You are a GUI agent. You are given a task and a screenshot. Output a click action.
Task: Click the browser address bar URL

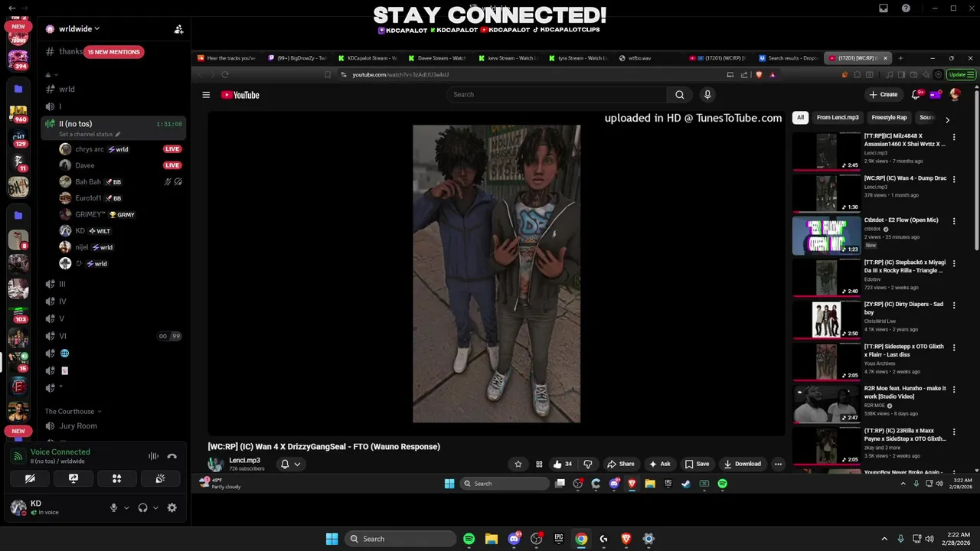tap(400, 75)
